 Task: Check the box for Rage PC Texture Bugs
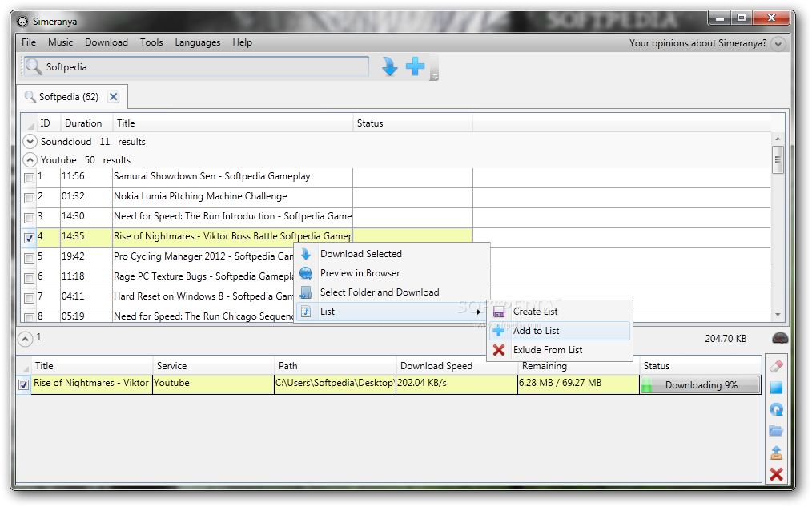click(x=29, y=278)
